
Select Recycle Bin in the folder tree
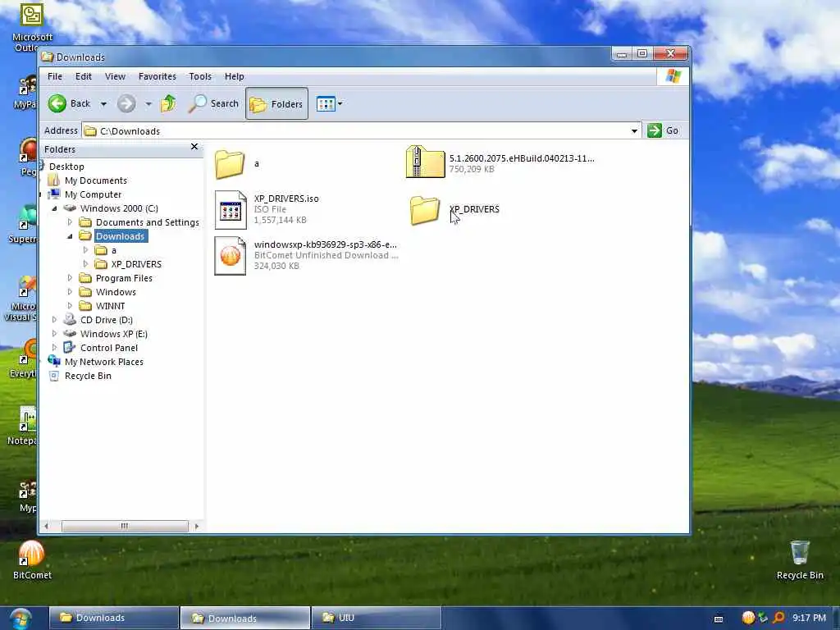pyautogui.click(x=87, y=376)
